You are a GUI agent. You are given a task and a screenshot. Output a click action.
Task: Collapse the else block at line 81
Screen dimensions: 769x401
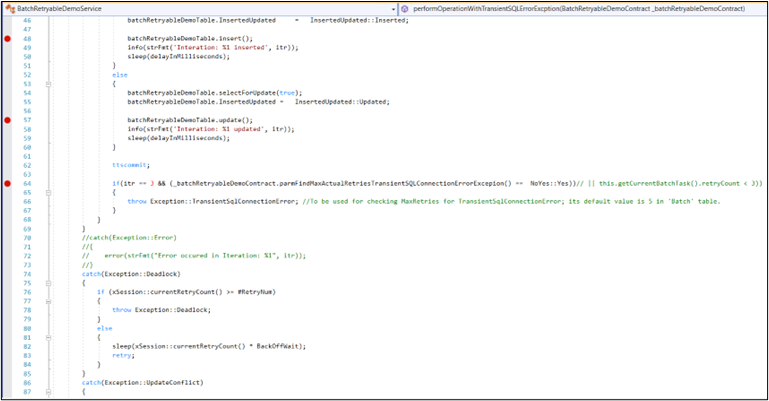(x=48, y=338)
